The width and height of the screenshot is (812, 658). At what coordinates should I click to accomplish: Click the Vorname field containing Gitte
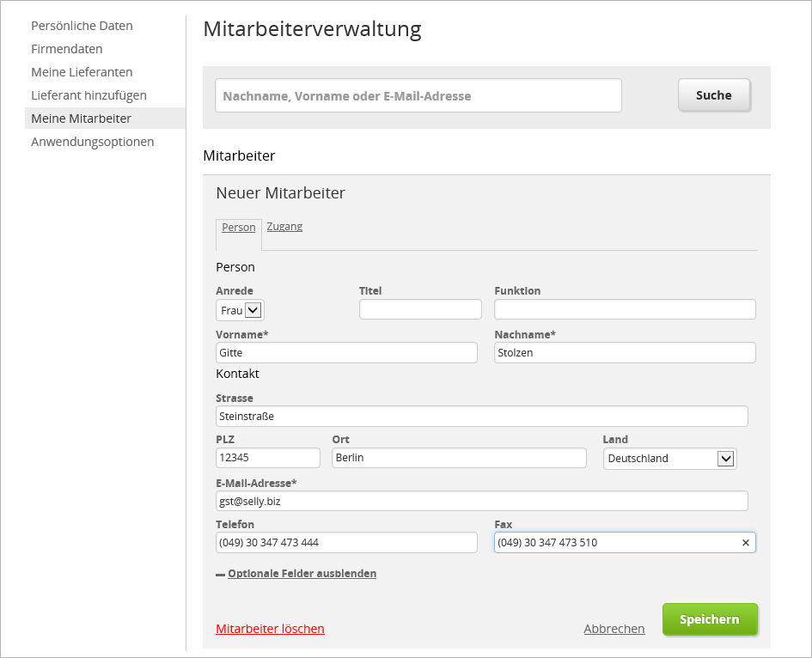tap(346, 352)
